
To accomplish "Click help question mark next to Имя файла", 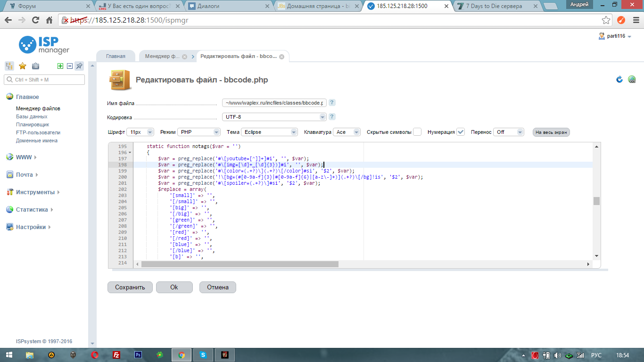I will pyautogui.click(x=332, y=103).
